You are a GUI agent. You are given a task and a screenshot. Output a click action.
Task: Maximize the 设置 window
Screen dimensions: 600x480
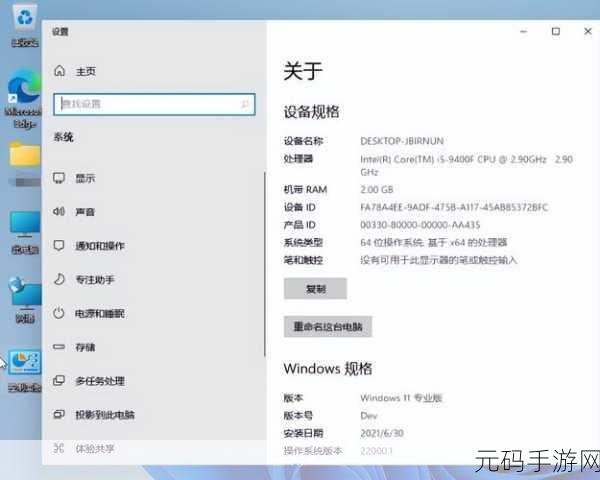[x=556, y=31]
